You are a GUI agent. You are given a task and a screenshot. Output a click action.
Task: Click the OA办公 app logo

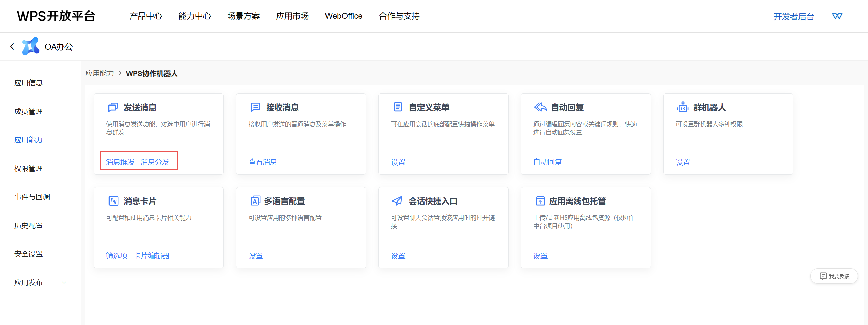coord(31,46)
